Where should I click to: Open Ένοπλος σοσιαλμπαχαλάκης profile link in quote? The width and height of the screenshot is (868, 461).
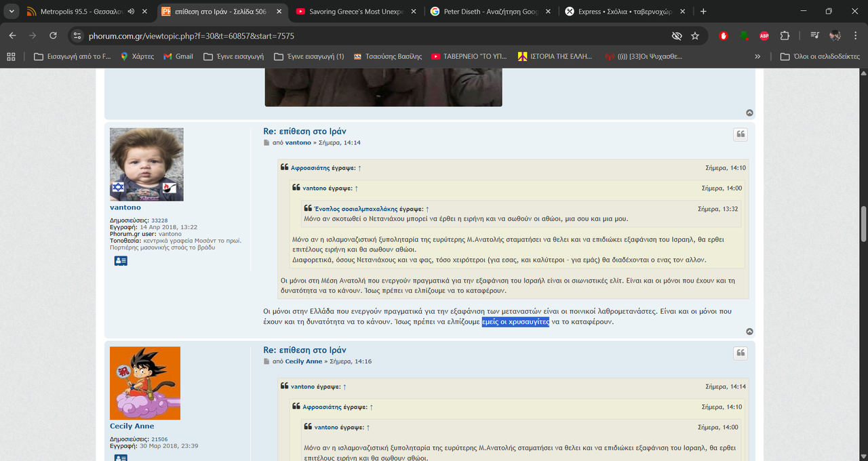pyautogui.click(x=356, y=209)
